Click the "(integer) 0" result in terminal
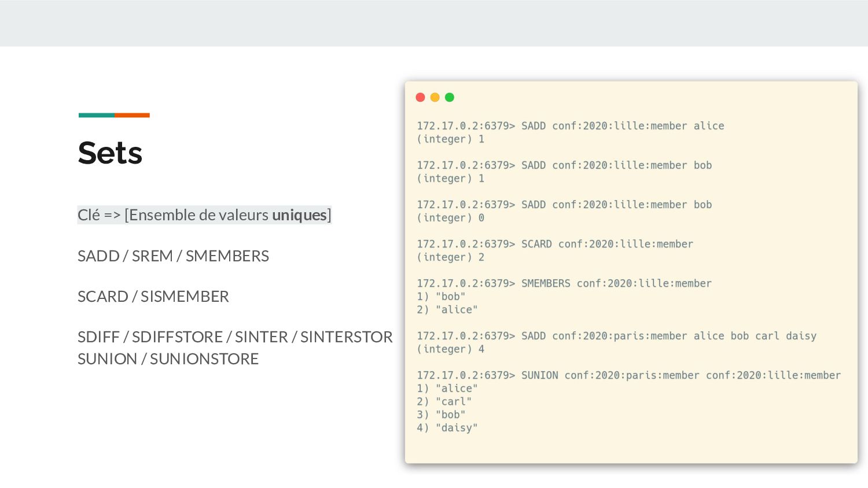 click(450, 218)
